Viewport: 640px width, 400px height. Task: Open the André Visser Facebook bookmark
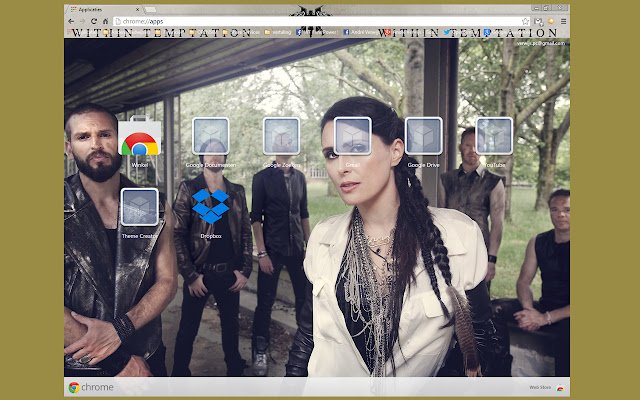pos(358,32)
